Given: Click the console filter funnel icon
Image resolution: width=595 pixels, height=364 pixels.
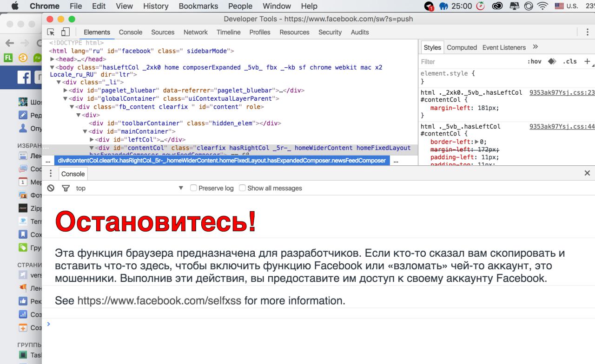Looking at the screenshot, I should click(x=66, y=188).
